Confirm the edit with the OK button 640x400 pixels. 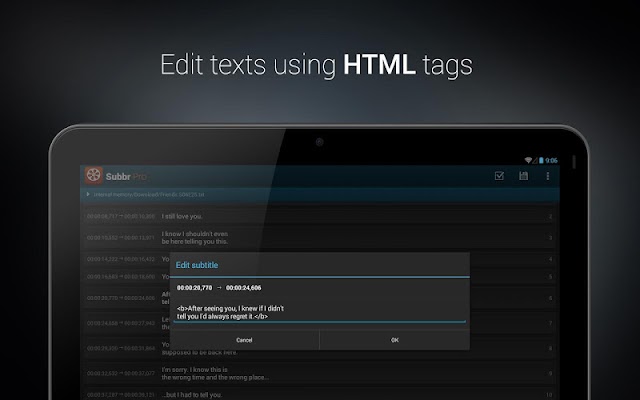395,340
